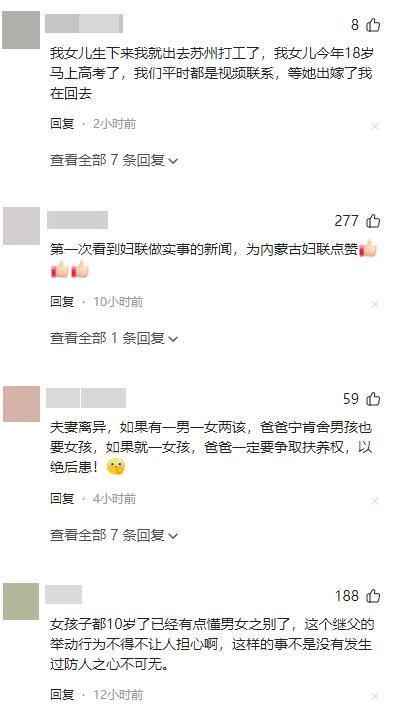Like the comment with 8 likes

point(373,25)
